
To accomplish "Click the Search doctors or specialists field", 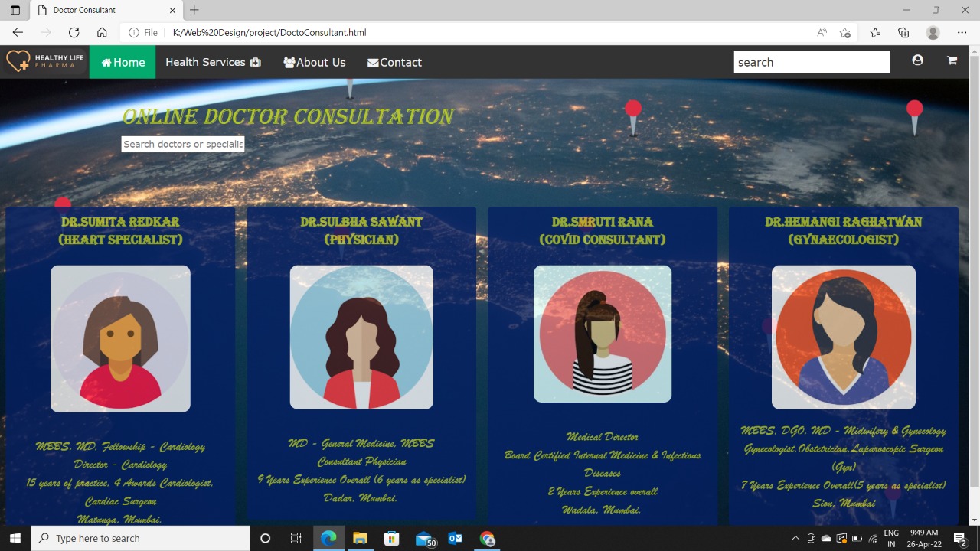I will pos(183,144).
